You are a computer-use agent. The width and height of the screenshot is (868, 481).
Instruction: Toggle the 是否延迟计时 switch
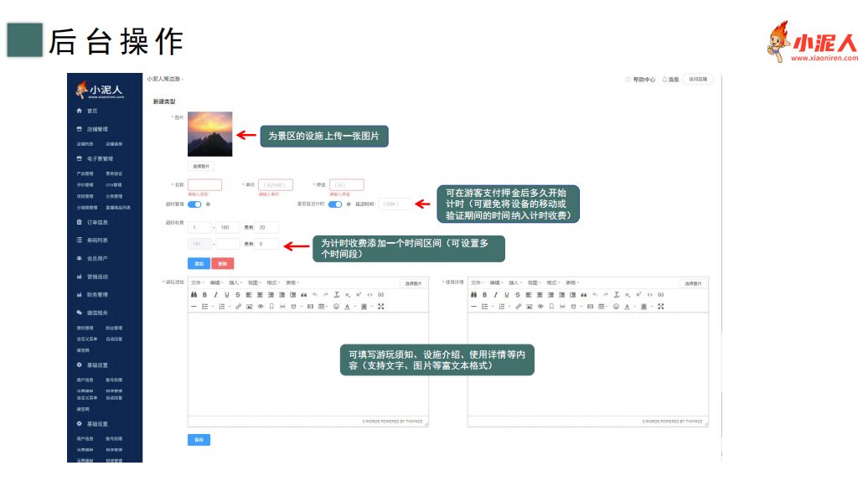coord(335,204)
